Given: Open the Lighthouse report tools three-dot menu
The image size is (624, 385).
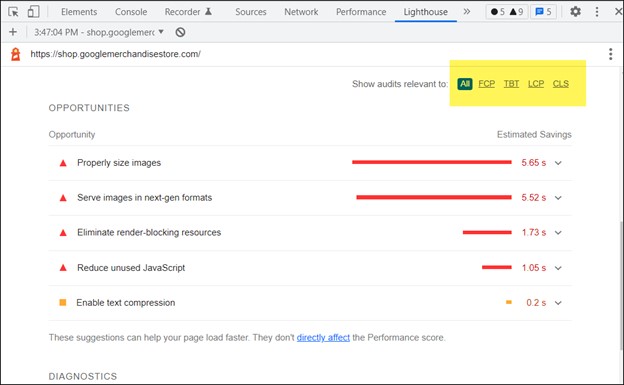Looking at the screenshot, I should [610, 54].
